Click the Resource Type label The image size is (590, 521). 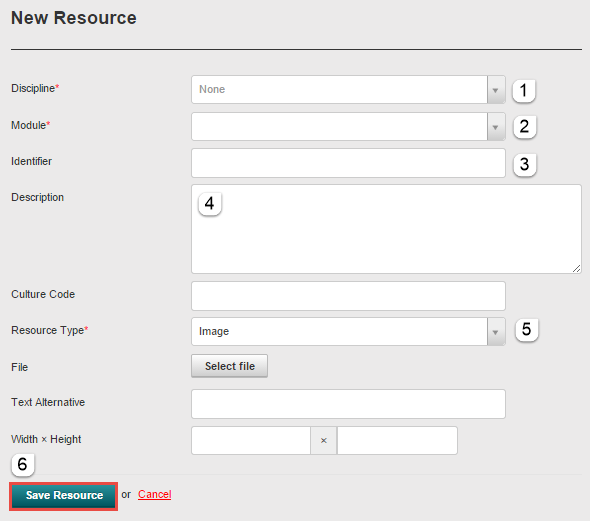click(49, 330)
